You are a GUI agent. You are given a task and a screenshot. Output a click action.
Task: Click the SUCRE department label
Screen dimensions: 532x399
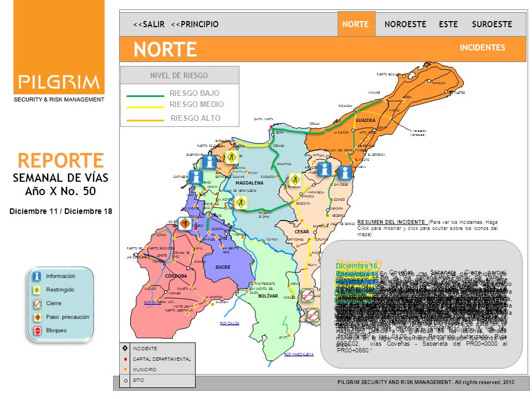(223, 267)
